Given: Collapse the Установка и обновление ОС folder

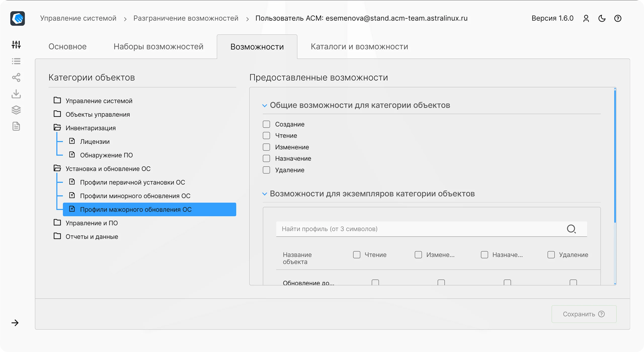Looking at the screenshot, I should [57, 168].
